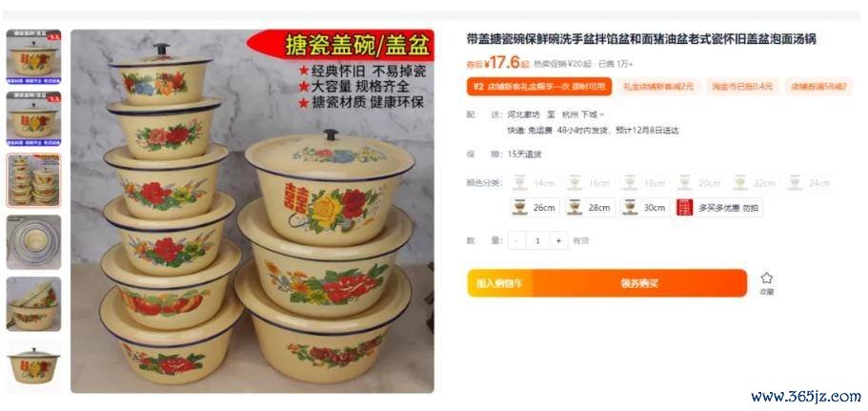This screenshot has width=868, height=411.
Task: View the first product thumbnail
Action: tap(33, 56)
